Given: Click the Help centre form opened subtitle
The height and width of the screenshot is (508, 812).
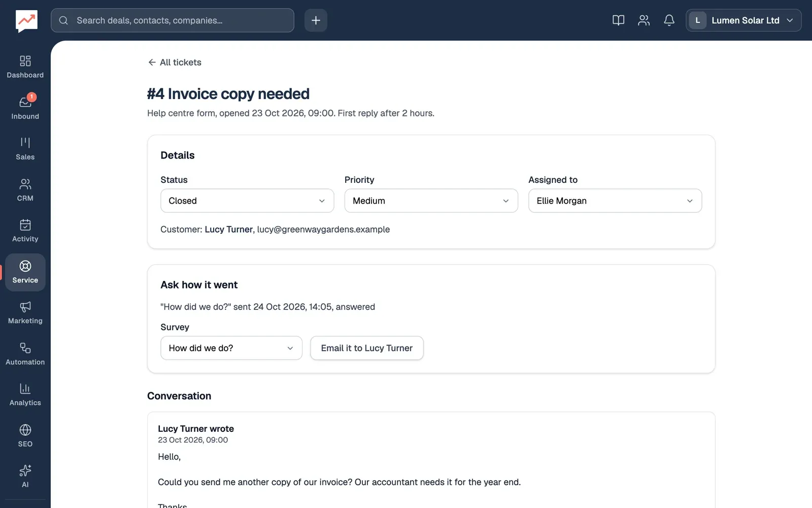Looking at the screenshot, I should click(291, 113).
